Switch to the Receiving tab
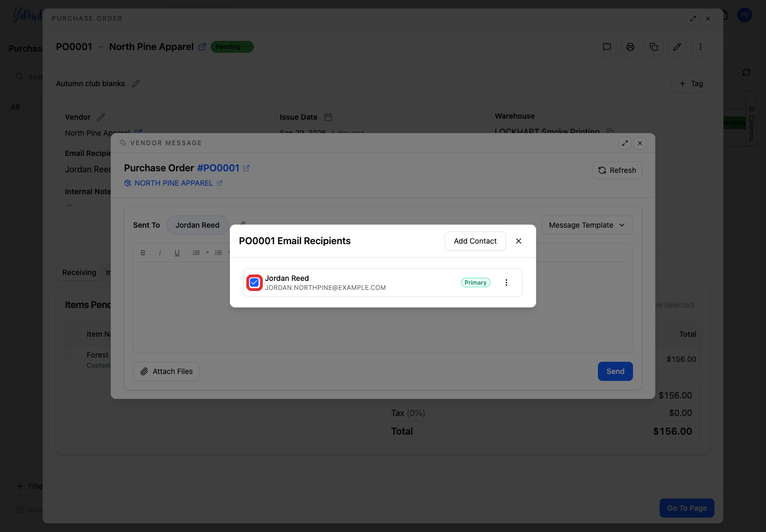 coord(79,272)
